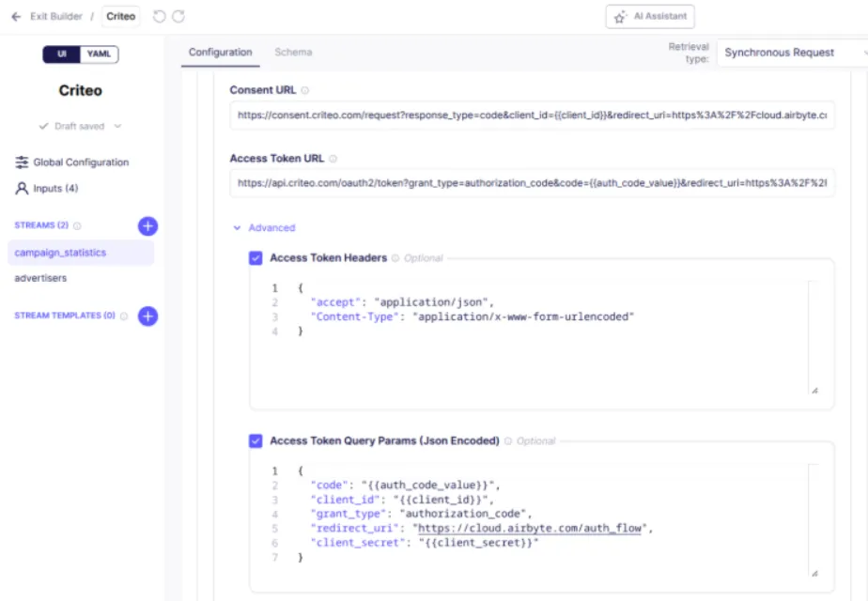Add a stream template via plus icon
This screenshot has height=601, width=868.
(x=147, y=316)
